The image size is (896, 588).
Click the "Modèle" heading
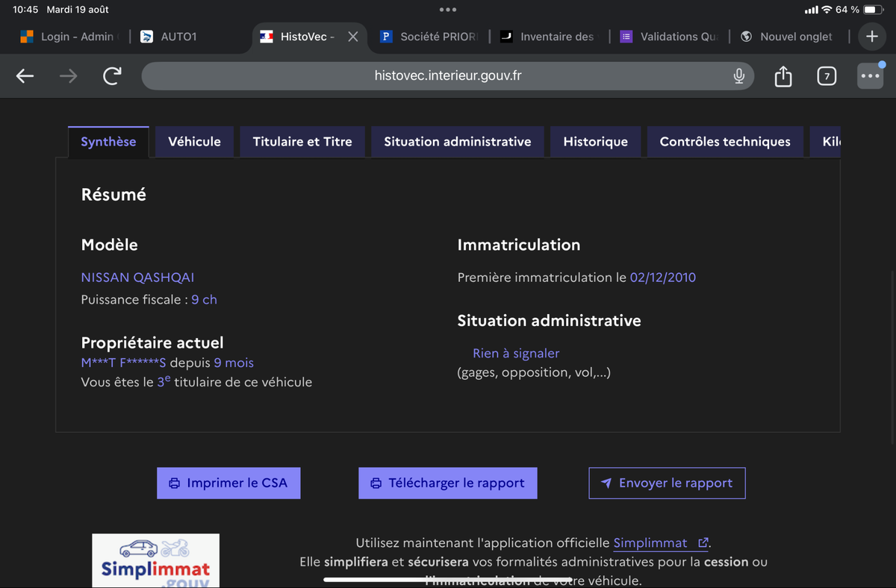[109, 245]
